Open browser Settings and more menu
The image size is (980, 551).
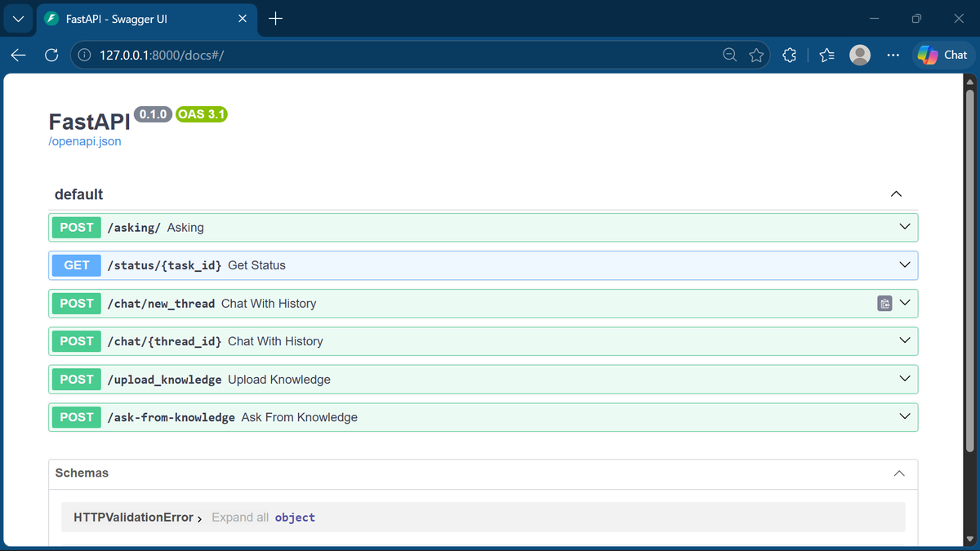pos(893,55)
